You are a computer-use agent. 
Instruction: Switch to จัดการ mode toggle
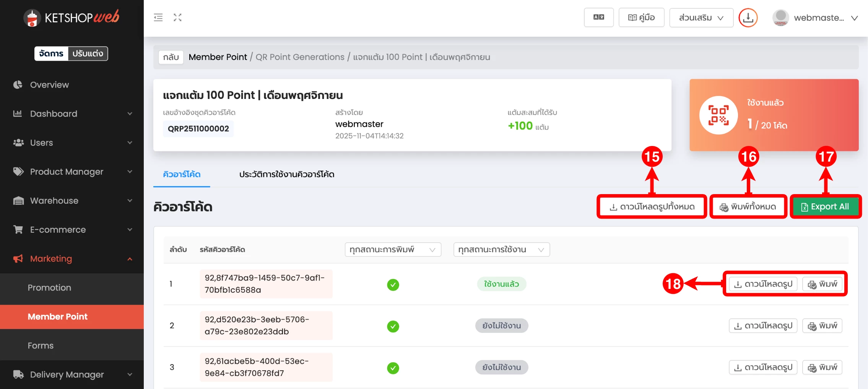coord(51,53)
